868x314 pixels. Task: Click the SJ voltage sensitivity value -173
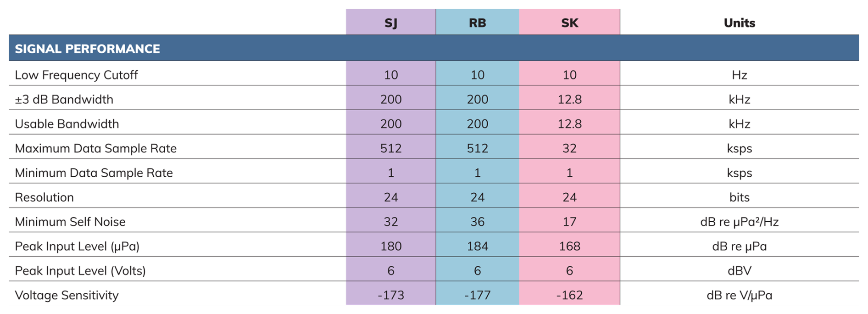click(391, 295)
